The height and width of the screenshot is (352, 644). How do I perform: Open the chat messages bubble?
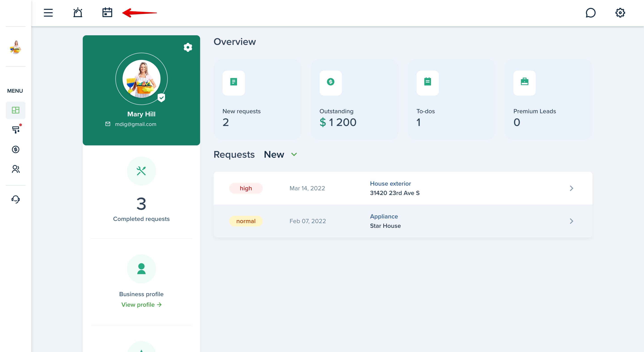pos(591,13)
